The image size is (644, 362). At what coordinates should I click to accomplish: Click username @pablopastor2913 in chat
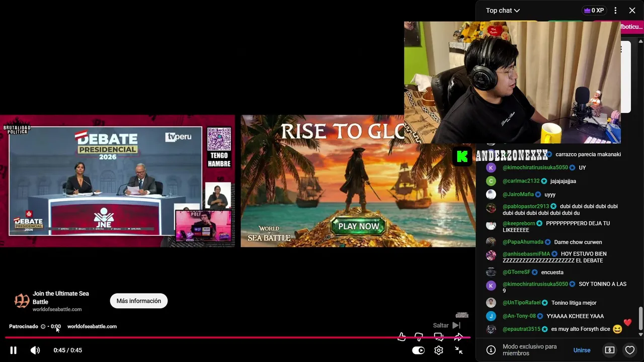click(526, 206)
